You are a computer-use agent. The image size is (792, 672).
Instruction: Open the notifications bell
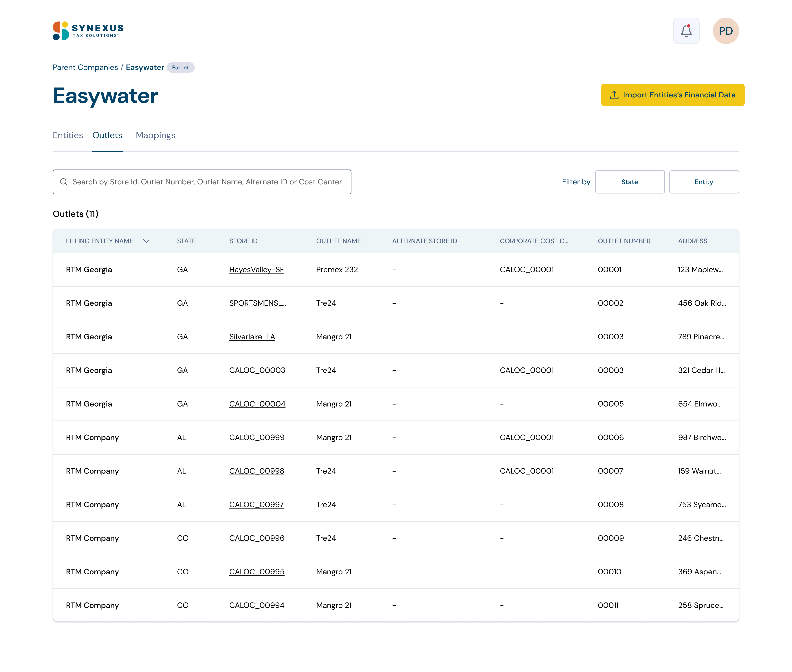[x=686, y=31]
